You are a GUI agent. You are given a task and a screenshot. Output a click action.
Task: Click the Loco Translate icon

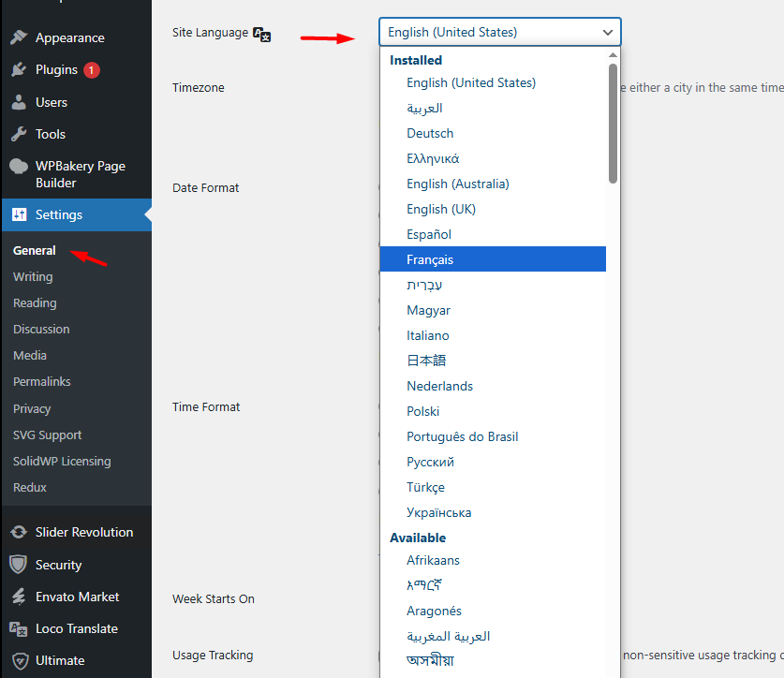pos(19,628)
